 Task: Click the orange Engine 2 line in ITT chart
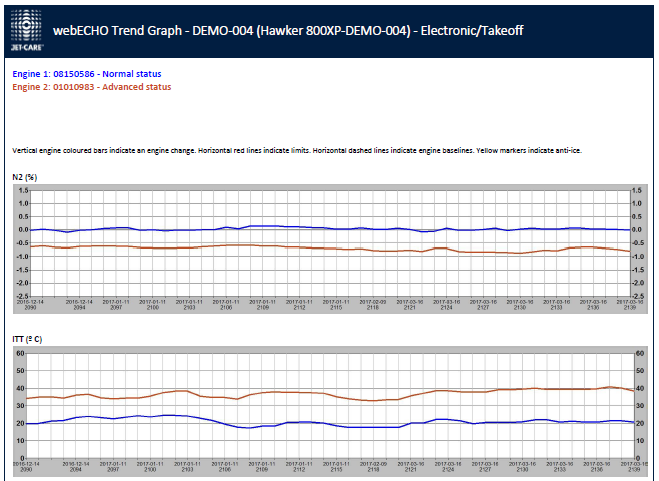[328, 394]
